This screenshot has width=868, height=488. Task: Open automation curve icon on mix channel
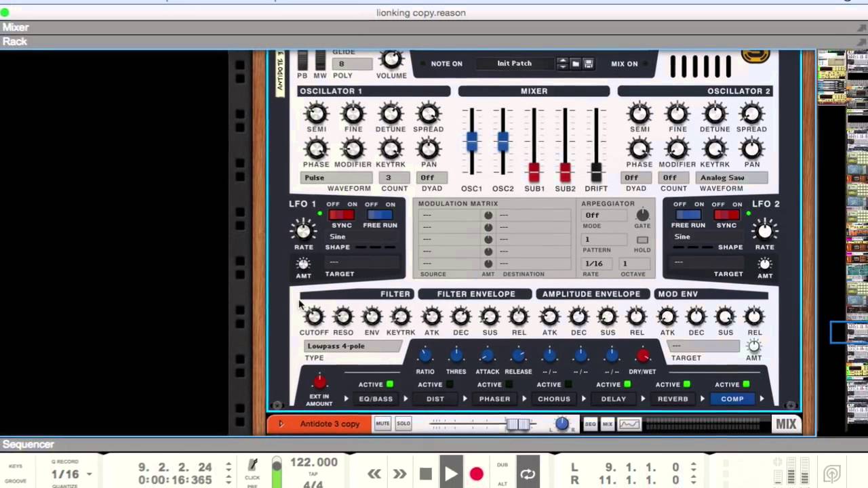629,424
